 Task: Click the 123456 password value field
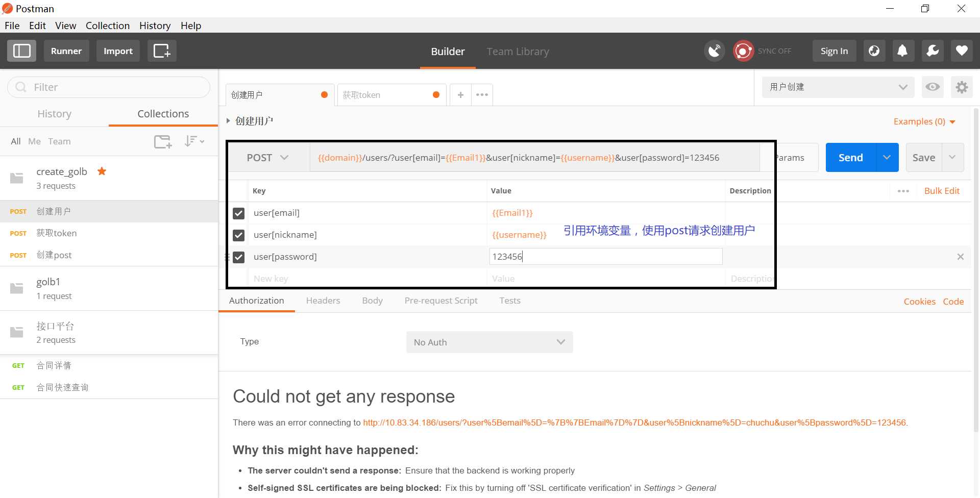coord(606,257)
